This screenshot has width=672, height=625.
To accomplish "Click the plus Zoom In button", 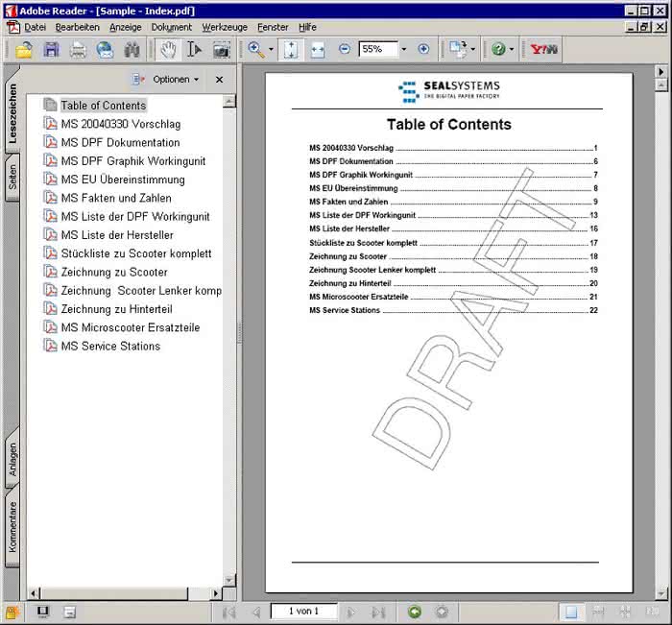I will (423, 49).
